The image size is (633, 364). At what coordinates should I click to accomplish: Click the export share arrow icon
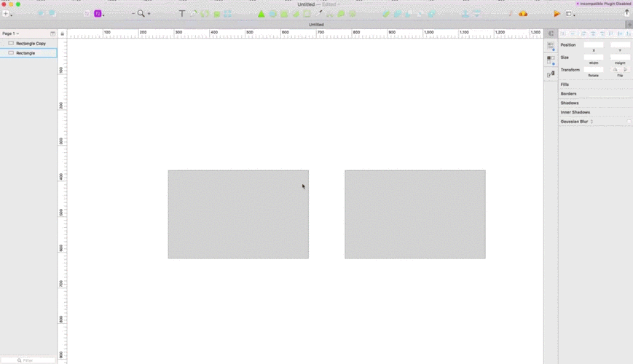[627, 13]
